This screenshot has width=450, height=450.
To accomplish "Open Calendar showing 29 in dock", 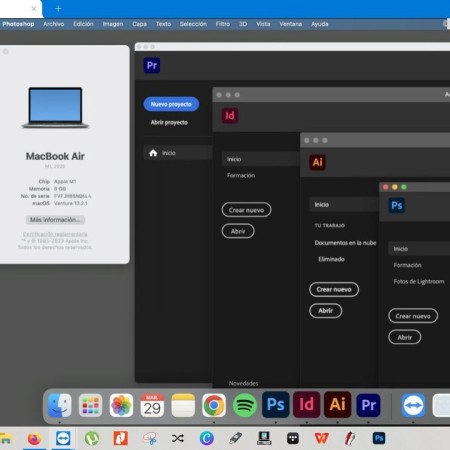I will pos(152,405).
